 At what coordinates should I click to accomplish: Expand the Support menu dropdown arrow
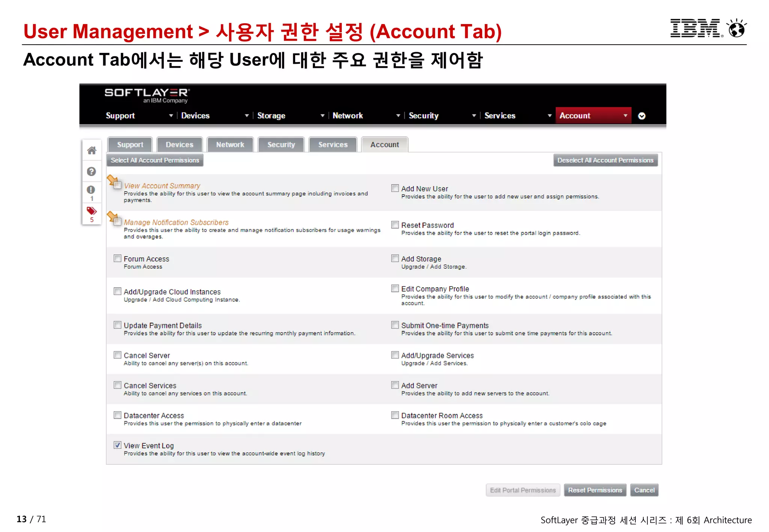click(171, 116)
